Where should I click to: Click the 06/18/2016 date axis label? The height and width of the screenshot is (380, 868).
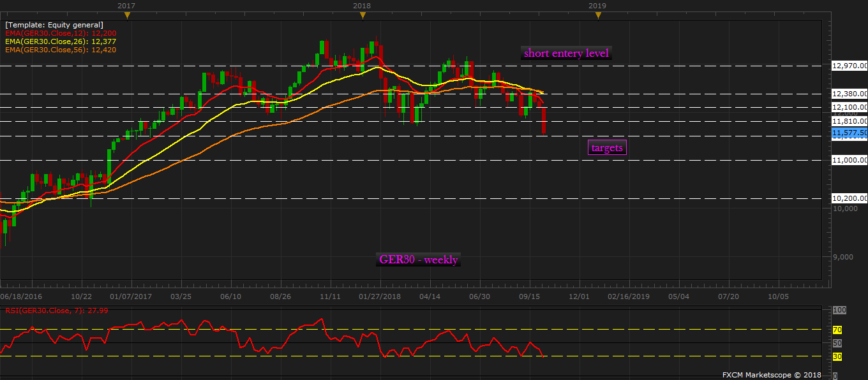pos(20,296)
